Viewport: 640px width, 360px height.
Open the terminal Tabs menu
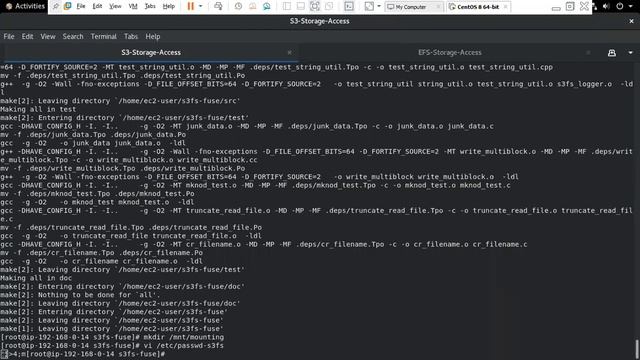click(x=131, y=36)
